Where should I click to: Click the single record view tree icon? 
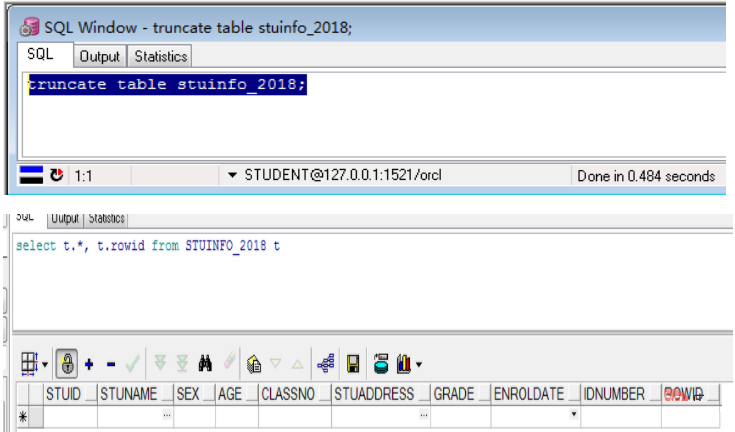click(325, 362)
